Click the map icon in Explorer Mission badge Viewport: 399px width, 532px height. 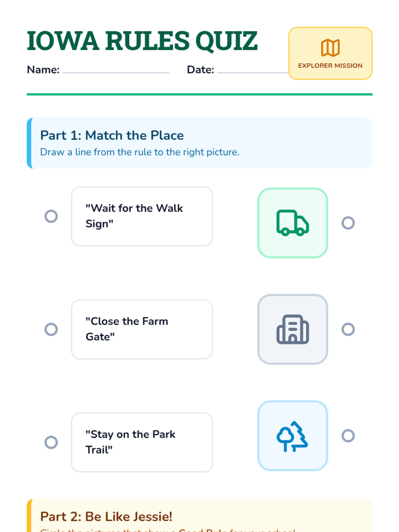(330, 48)
